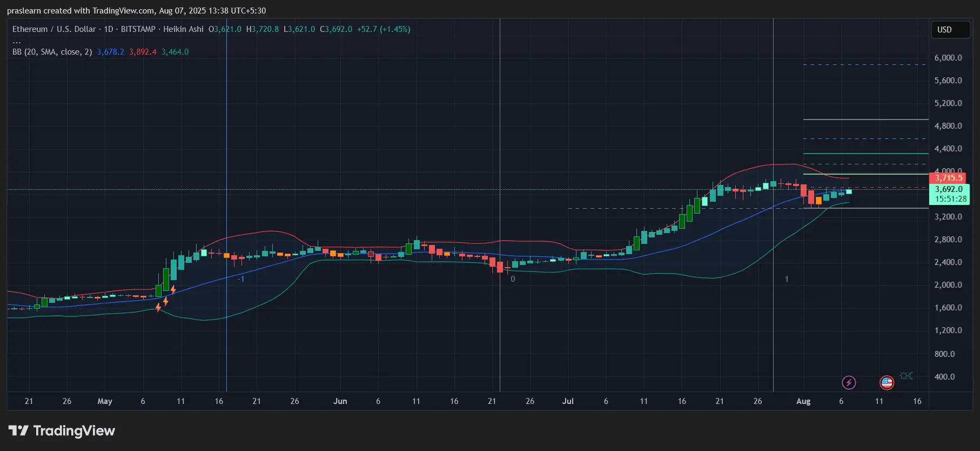Click the 400.0 price axis label
Viewport: 980px width, 451px height.
pyautogui.click(x=945, y=377)
